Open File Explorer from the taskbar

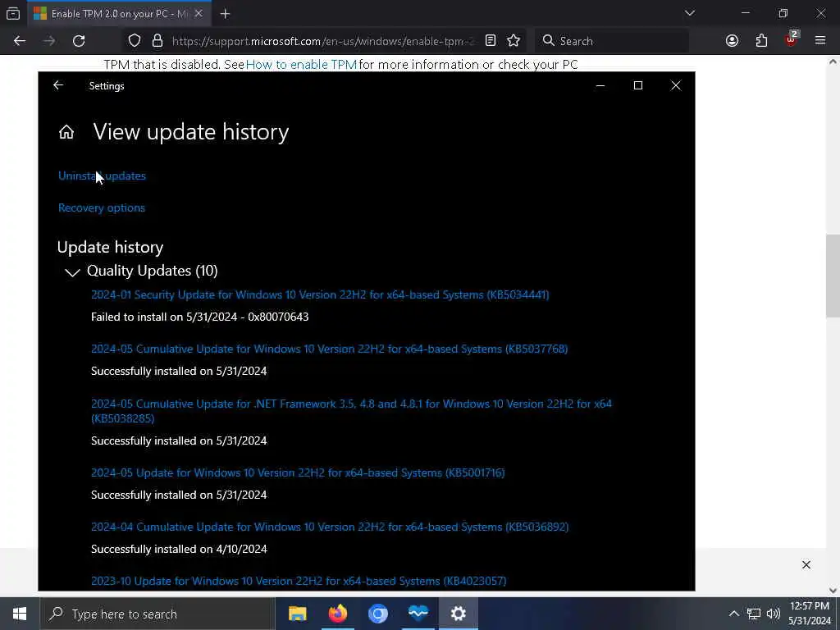297,614
